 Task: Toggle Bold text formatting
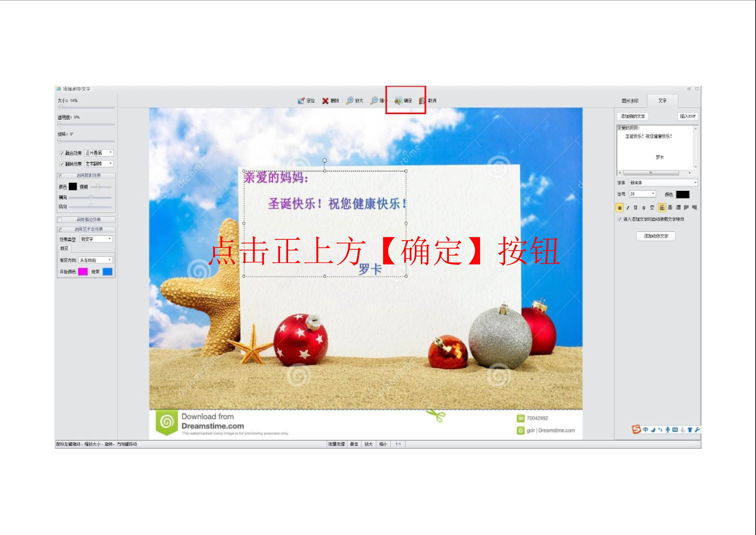click(620, 208)
